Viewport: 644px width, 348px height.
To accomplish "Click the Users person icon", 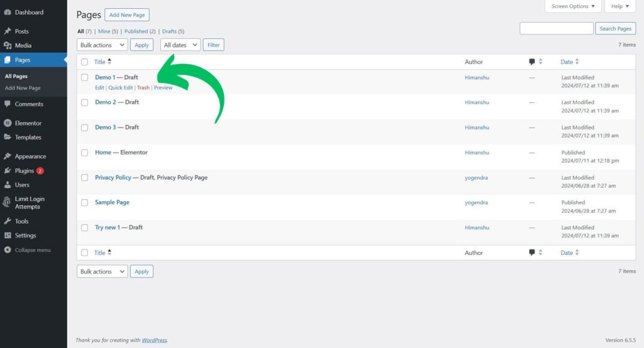I will coord(8,185).
